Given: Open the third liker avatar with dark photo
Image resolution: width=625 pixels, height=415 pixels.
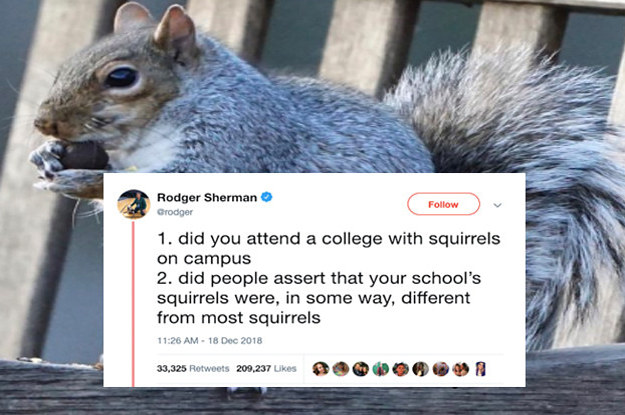Looking at the screenshot, I should click(x=361, y=369).
